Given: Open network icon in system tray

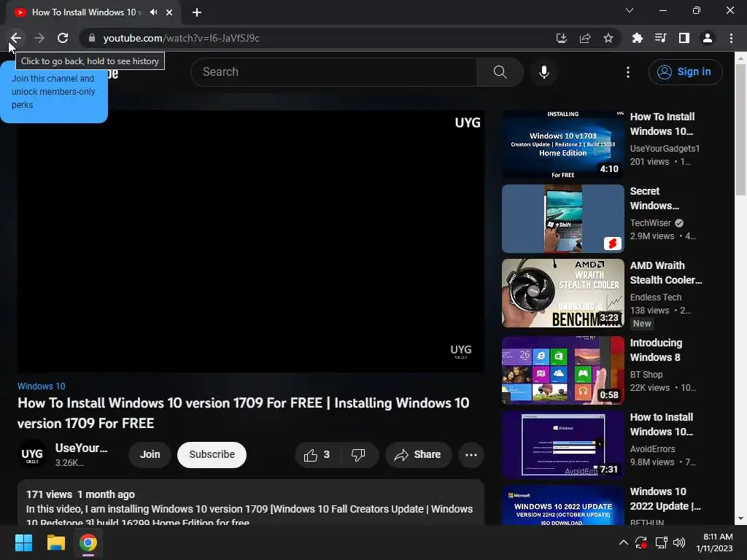Looking at the screenshot, I should point(661,542).
